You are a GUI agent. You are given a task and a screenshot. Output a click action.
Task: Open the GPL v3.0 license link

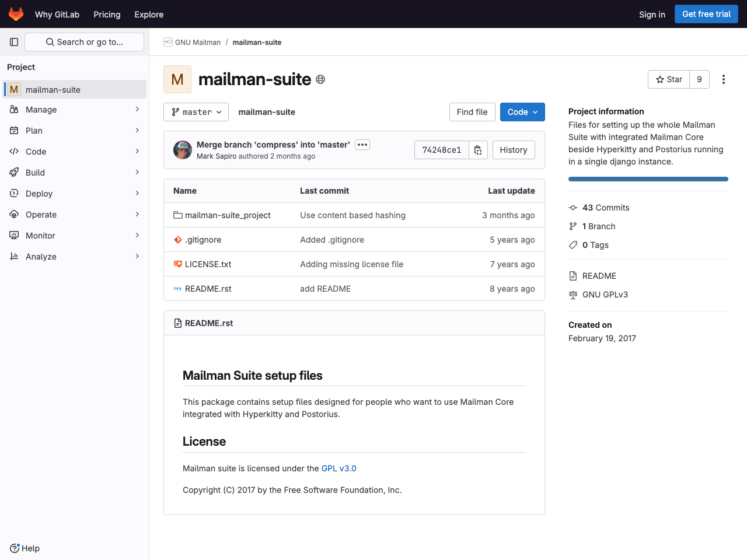click(338, 468)
